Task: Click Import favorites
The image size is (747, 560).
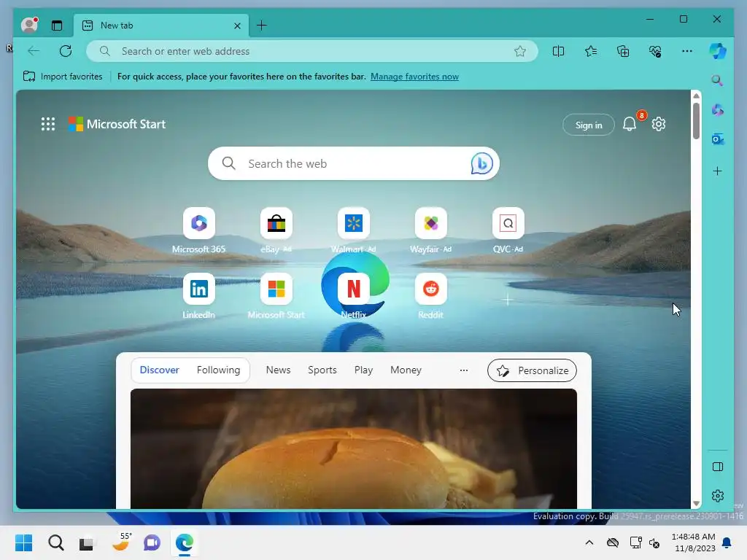Action: (x=63, y=77)
